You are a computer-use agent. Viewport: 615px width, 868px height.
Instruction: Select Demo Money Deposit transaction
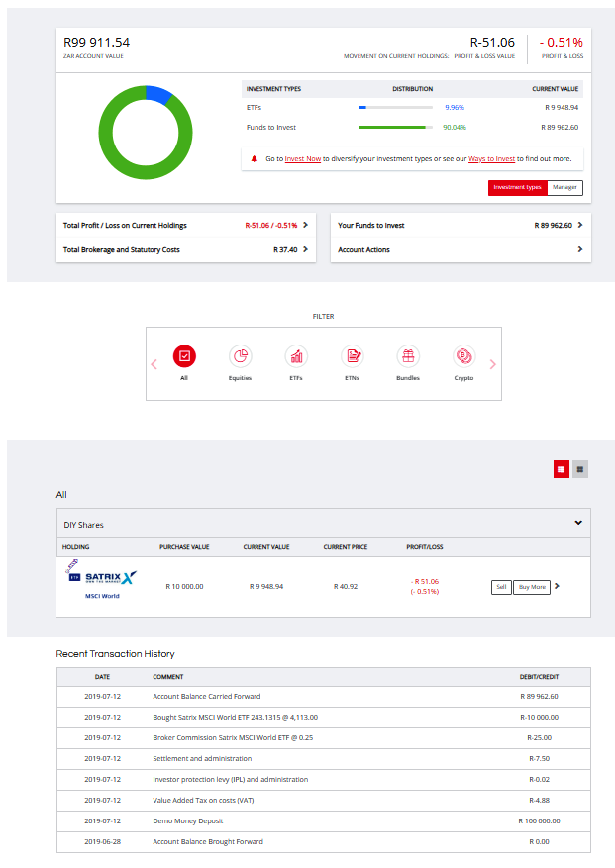tap(324, 820)
